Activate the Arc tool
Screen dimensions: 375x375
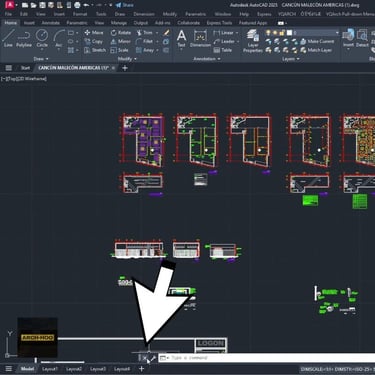point(59,38)
